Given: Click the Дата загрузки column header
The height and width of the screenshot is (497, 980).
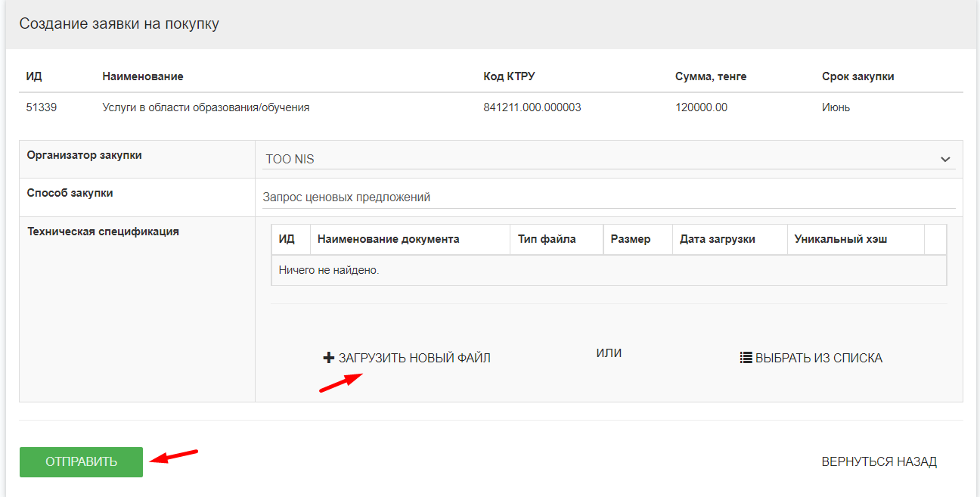Looking at the screenshot, I should click(717, 239).
